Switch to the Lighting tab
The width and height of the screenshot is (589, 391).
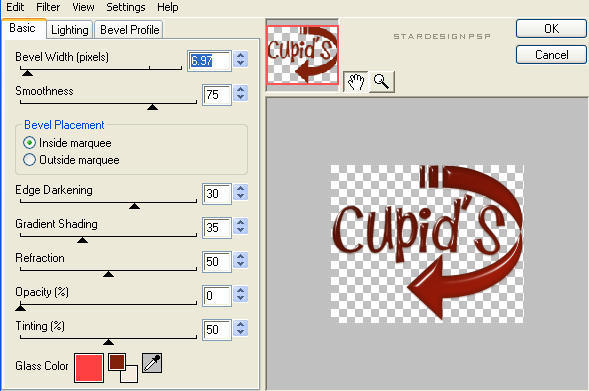pos(69,30)
